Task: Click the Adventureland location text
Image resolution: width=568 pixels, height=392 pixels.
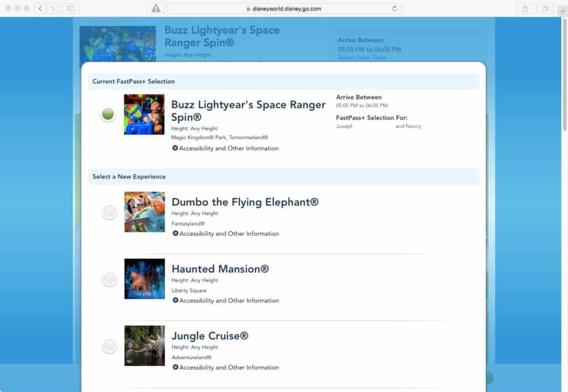Action: [x=191, y=357]
